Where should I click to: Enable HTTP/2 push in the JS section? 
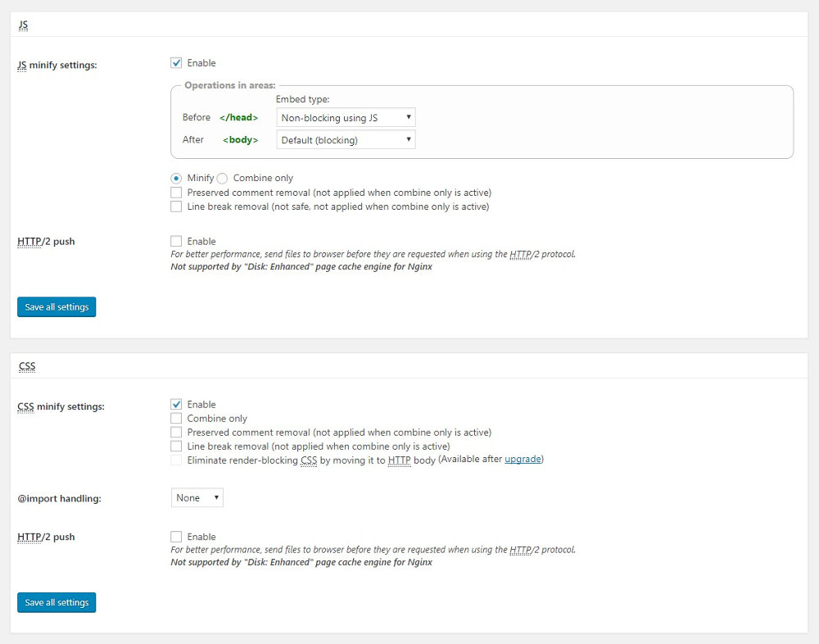pos(176,241)
